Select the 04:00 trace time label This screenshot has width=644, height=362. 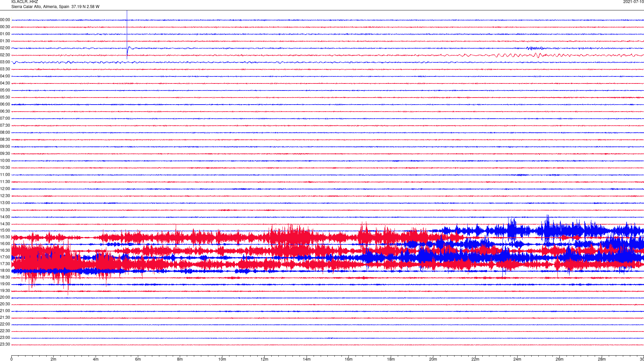[x=5, y=76]
